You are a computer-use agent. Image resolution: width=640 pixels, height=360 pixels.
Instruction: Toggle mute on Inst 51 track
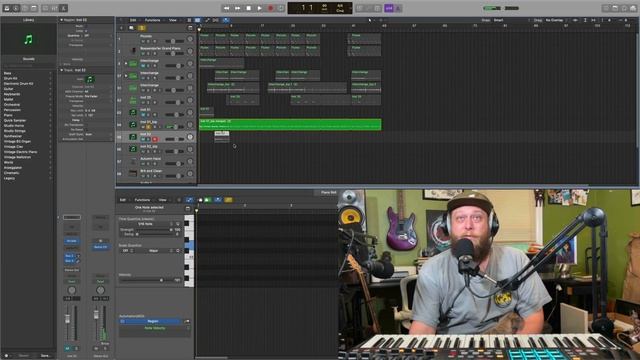143,115
